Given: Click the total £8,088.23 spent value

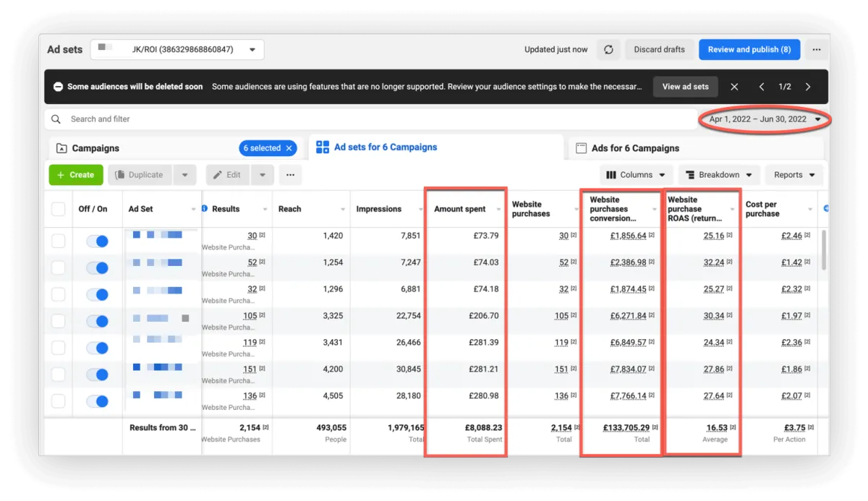Looking at the screenshot, I should tap(483, 428).
